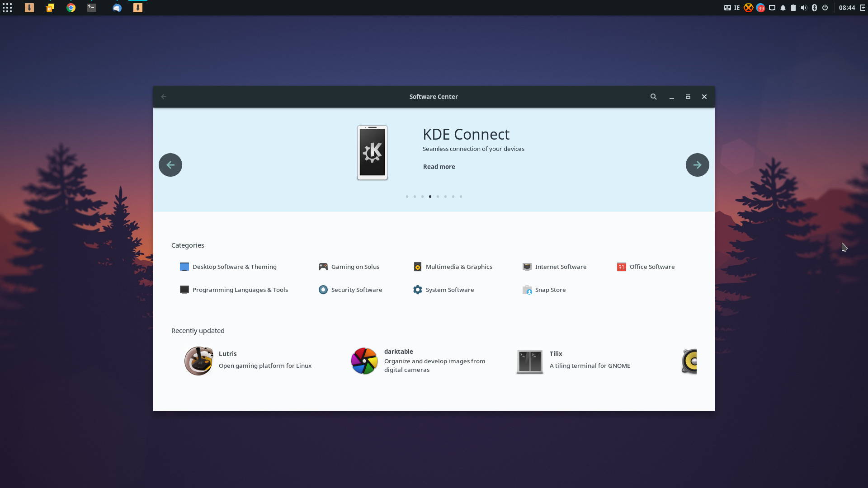The image size is (868, 488).
Task: Click the gamepad icon for Gaming on Solus
Action: (323, 267)
